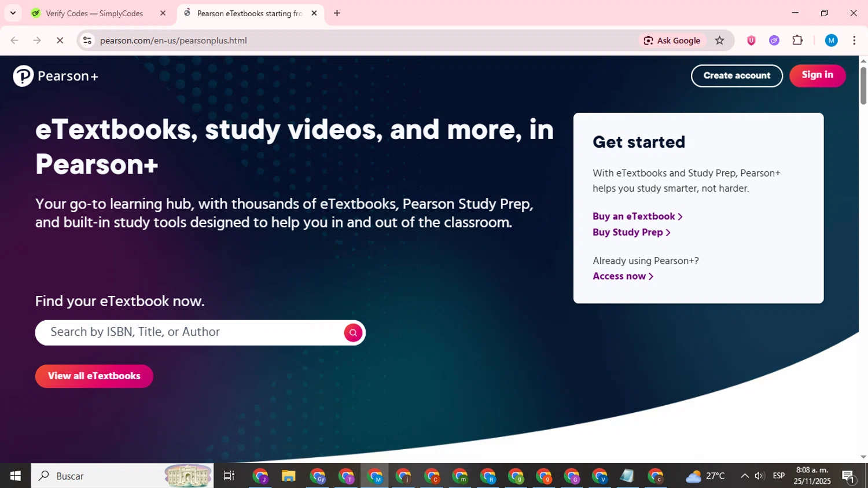
Task: Open weather widget showing 27°C
Action: click(705, 476)
